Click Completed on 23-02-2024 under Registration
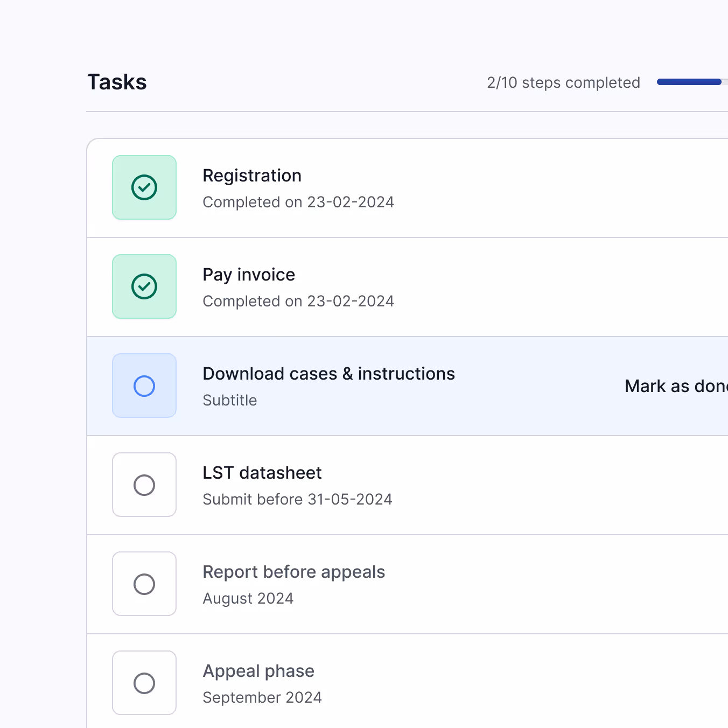The width and height of the screenshot is (728, 728). (298, 202)
